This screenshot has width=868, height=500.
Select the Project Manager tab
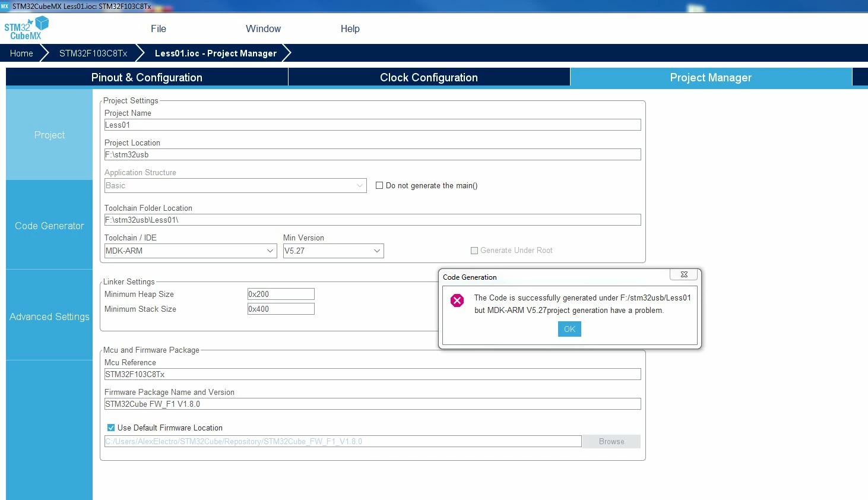tap(711, 77)
